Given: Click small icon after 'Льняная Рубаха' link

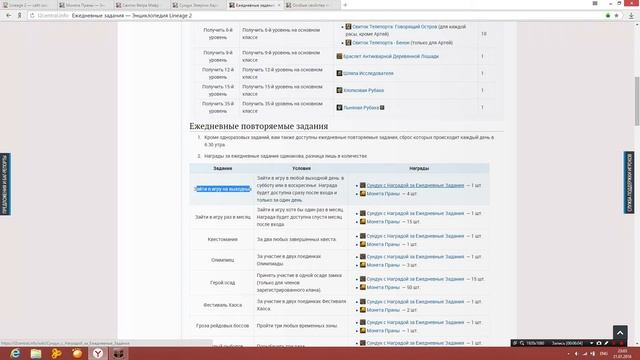Looking at the screenshot, I should (x=382, y=108).
